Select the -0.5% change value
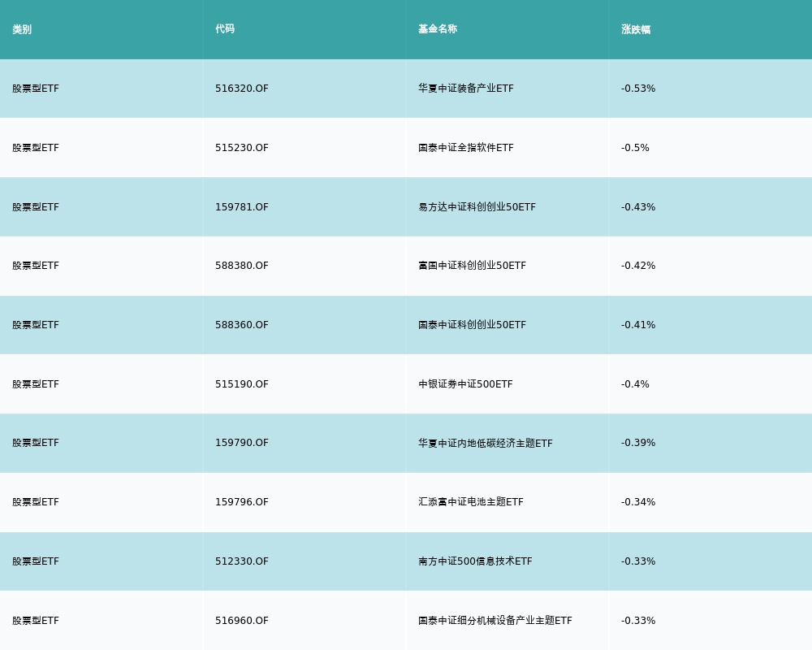Screen dimensions: 812x650 tap(636, 148)
